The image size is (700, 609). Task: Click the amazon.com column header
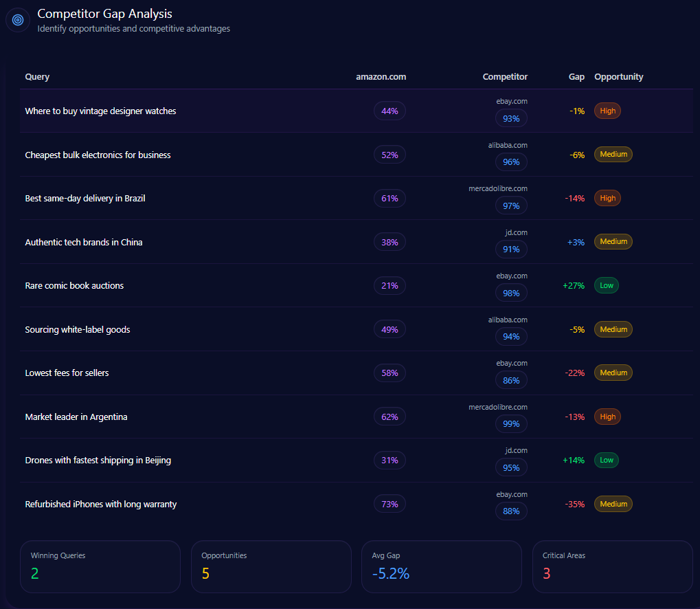381,77
